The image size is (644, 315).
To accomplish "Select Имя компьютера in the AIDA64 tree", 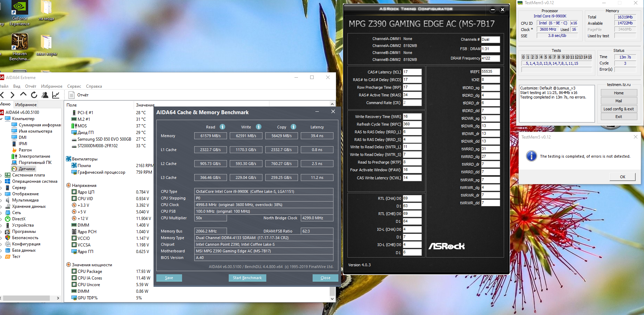I will click(32, 131).
